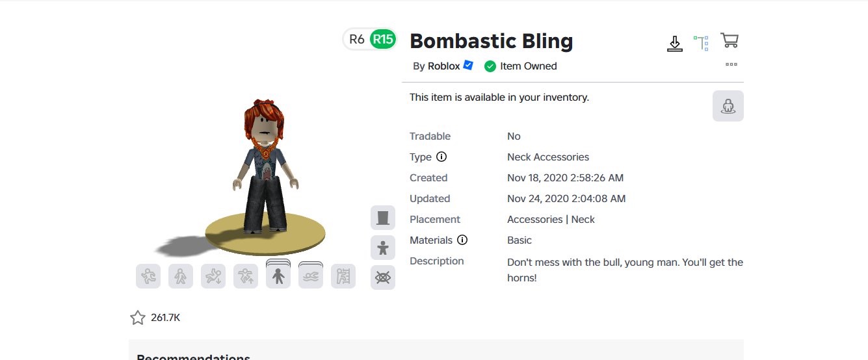Open the three-dots more options menu

point(731,64)
